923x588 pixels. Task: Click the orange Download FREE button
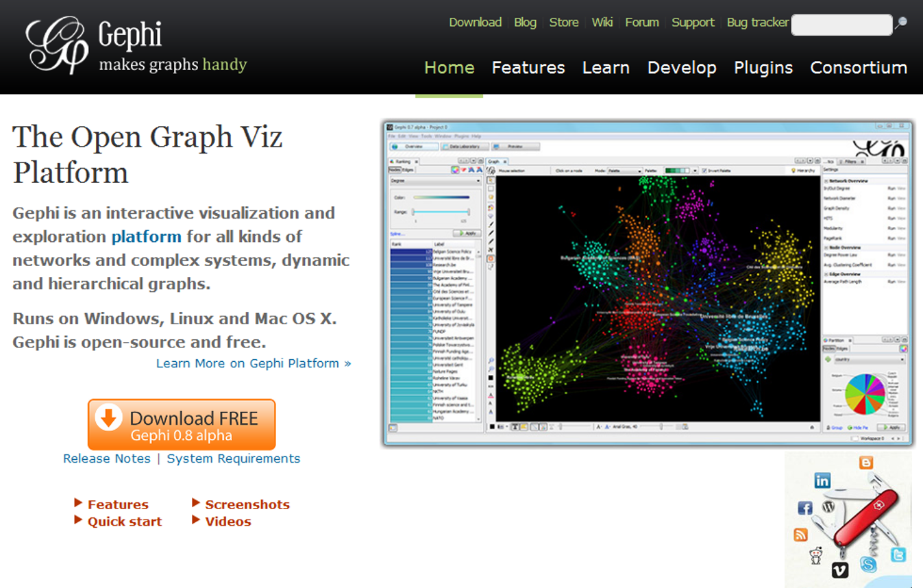[x=182, y=425]
